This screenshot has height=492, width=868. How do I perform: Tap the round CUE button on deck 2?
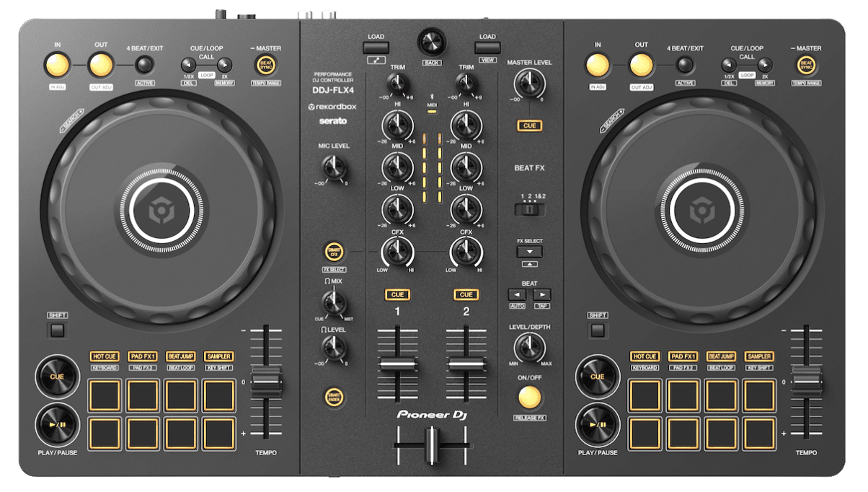(x=597, y=377)
